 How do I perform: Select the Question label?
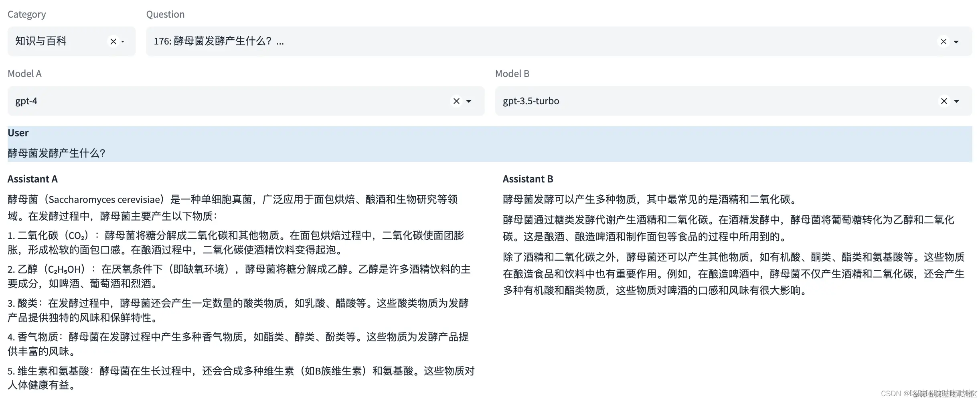point(165,14)
